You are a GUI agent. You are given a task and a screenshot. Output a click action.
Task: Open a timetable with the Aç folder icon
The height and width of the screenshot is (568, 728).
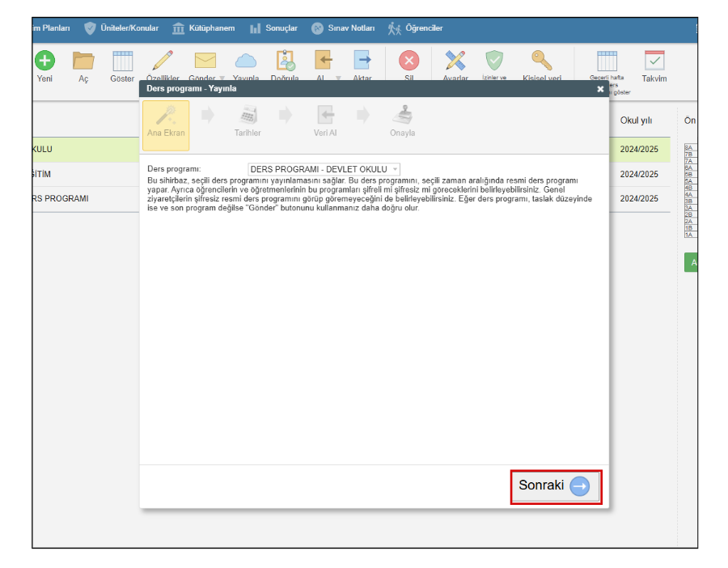83,61
